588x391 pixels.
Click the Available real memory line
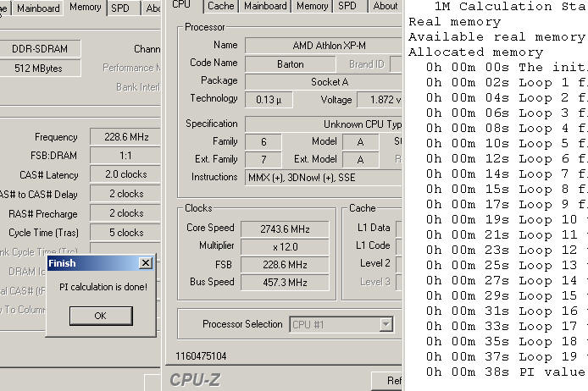[497, 36]
